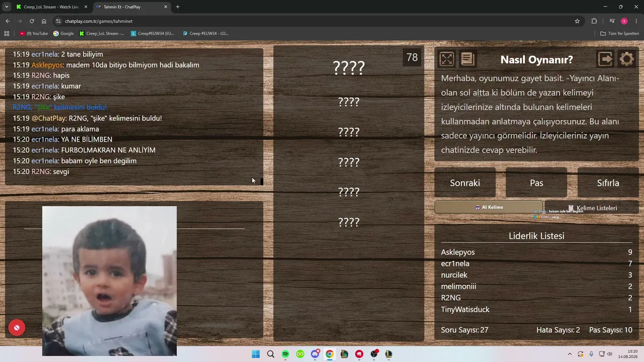Open the Creep#EUW34 (EU... bookmark
This screenshot has width=644, height=362.
152,34
